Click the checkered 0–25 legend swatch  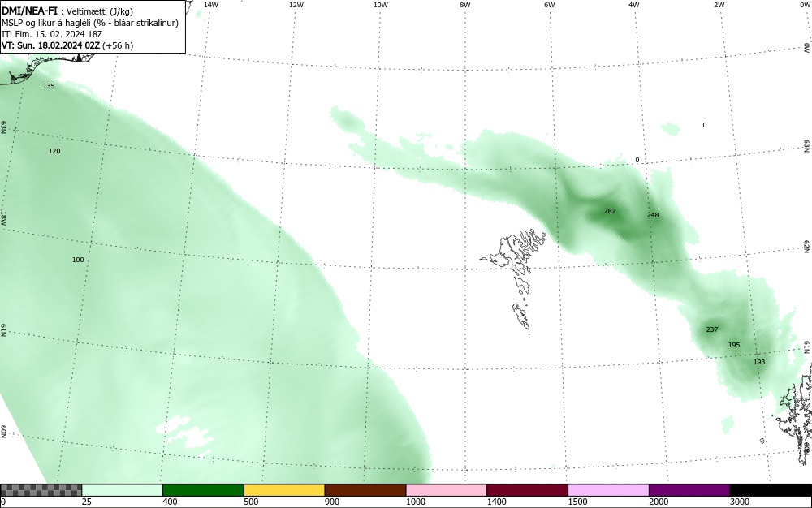click(x=41, y=490)
